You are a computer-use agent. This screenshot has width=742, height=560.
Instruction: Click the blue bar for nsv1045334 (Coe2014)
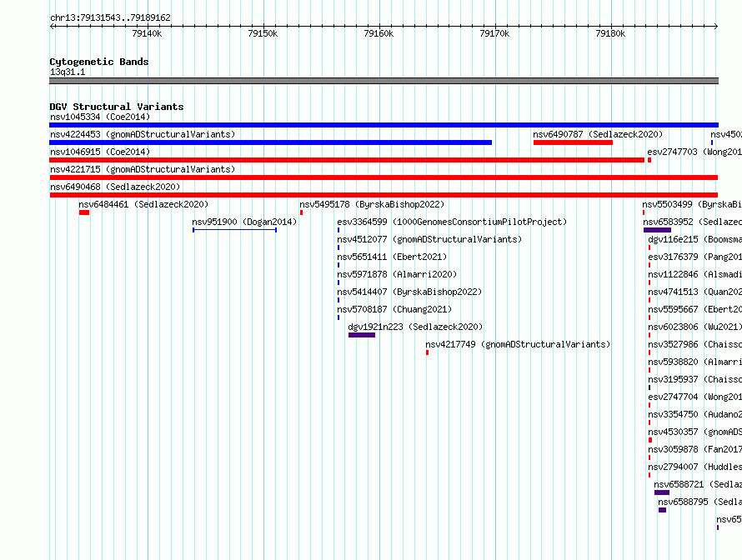click(x=384, y=125)
